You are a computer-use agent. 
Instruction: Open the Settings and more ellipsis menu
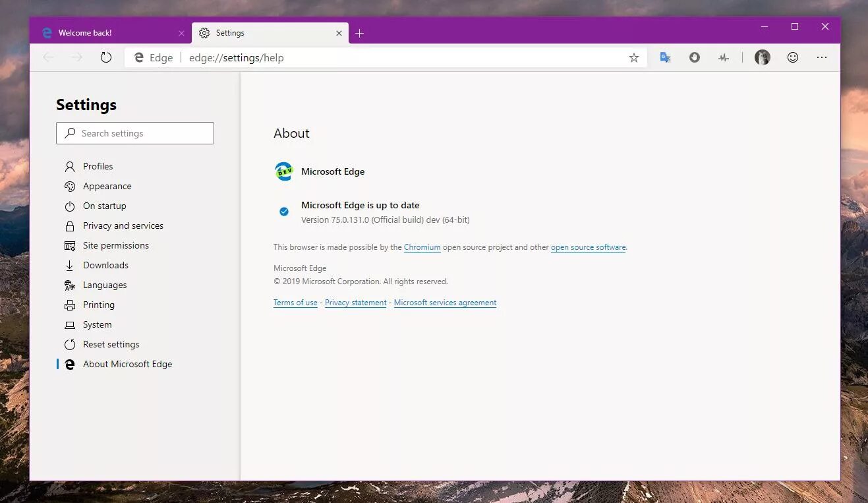coord(822,57)
